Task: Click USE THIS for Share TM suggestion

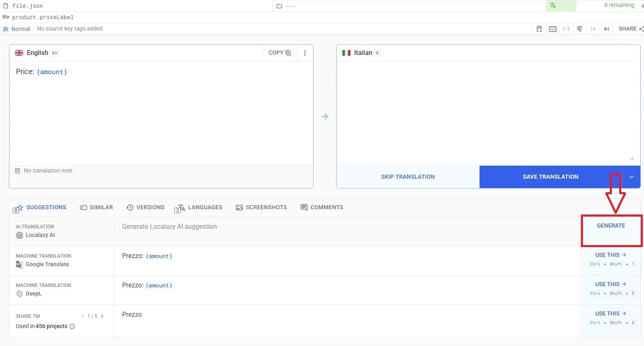Action: coord(610,313)
